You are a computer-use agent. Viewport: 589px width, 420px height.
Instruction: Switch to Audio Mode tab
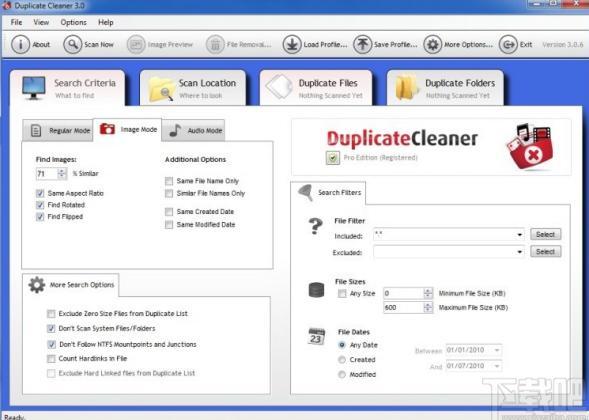coord(193,130)
